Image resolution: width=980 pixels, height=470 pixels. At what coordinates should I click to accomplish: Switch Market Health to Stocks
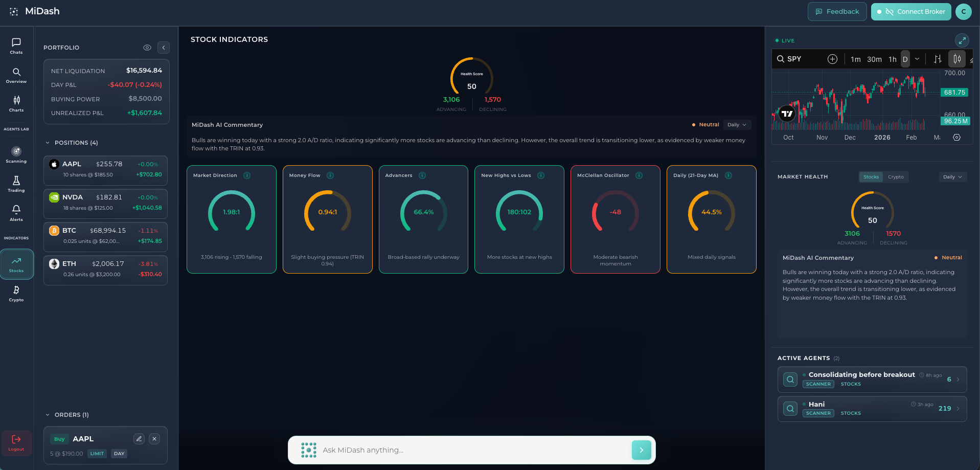tap(871, 177)
